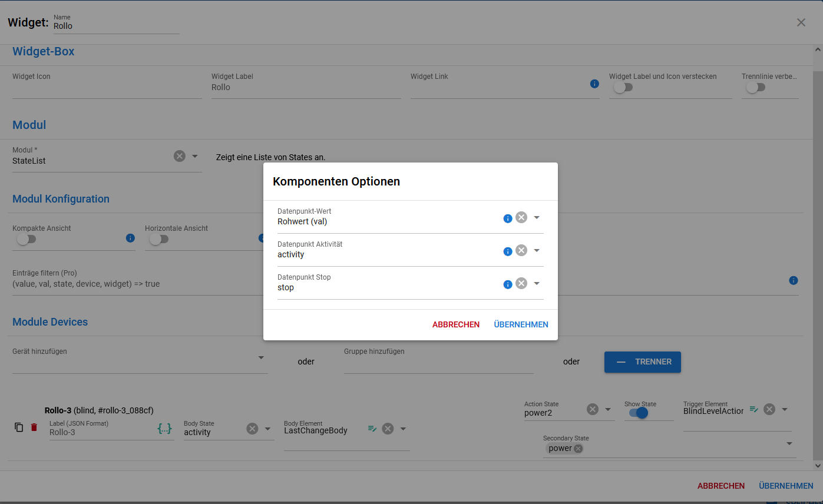Viewport: 823px width, 504px height.
Task: Click info icon for Datenpunkt-Wert
Action: (507, 218)
